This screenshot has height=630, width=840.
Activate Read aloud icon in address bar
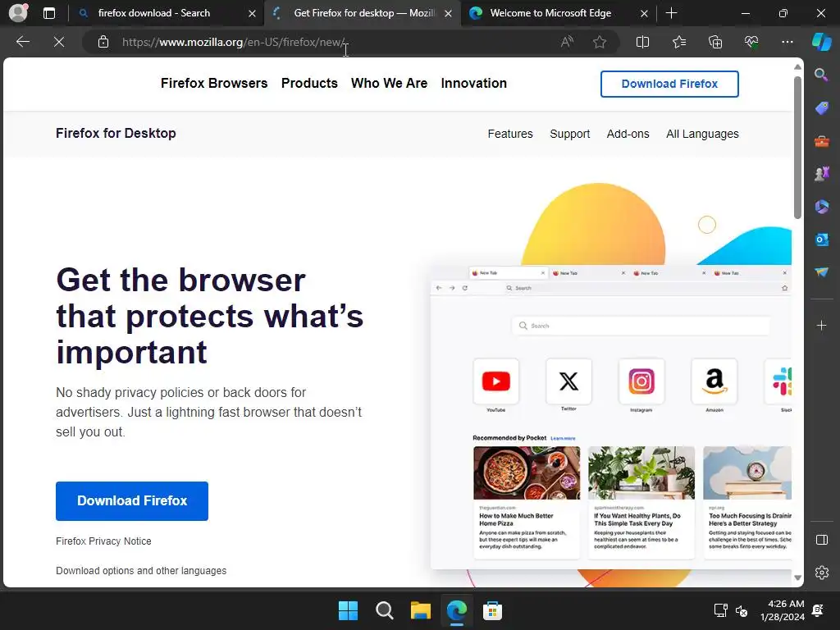(x=567, y=42)
